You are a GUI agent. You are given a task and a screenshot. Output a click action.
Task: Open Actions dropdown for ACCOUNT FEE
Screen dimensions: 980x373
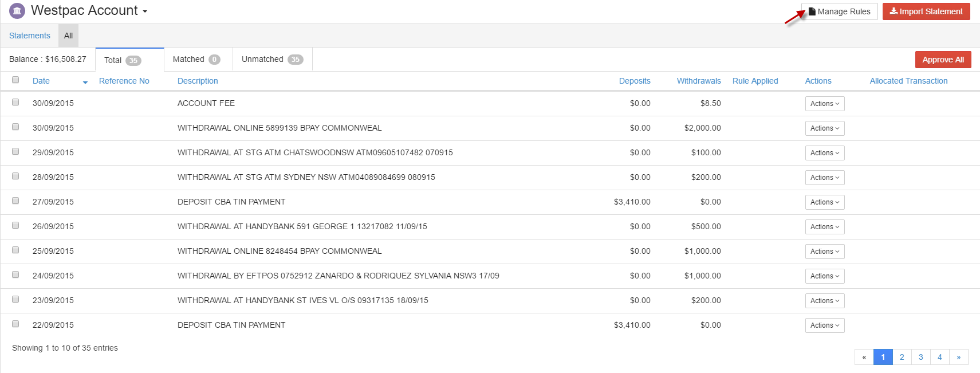coord(825,104)
